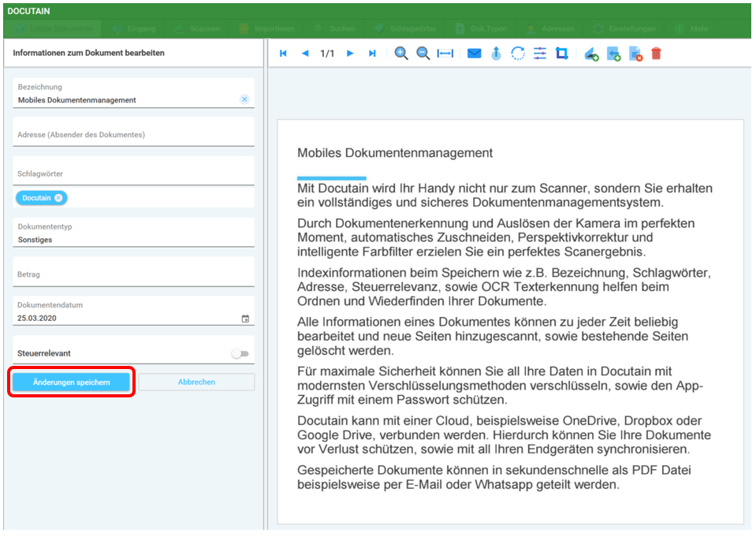
Task: Rotate the page with circular icon
Action: (518, 54)
